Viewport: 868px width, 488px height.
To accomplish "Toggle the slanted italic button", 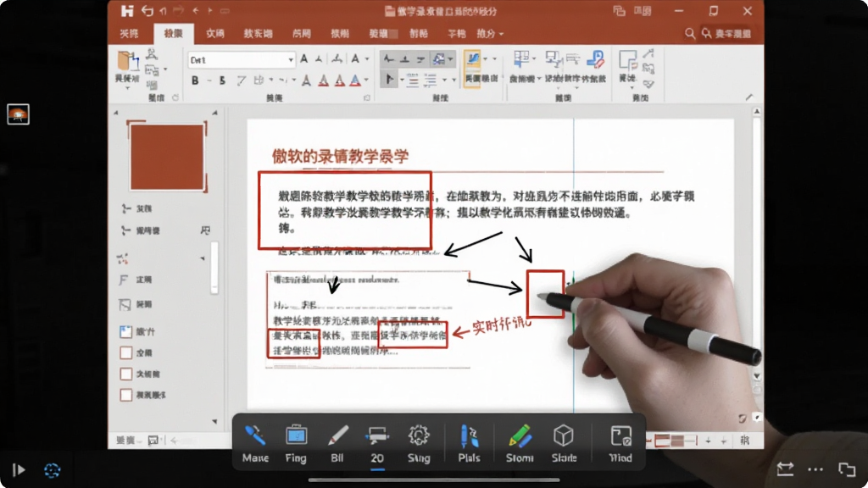I will [x=241, y=80].
